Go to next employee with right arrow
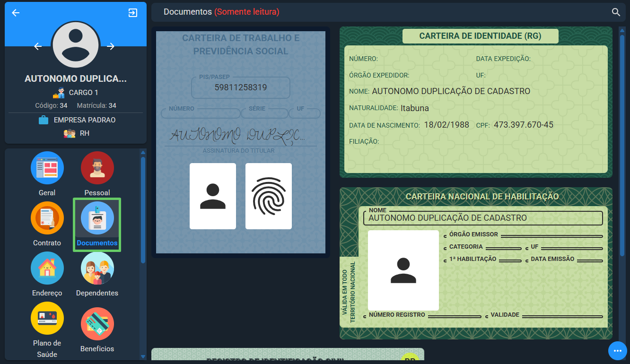 111,46
